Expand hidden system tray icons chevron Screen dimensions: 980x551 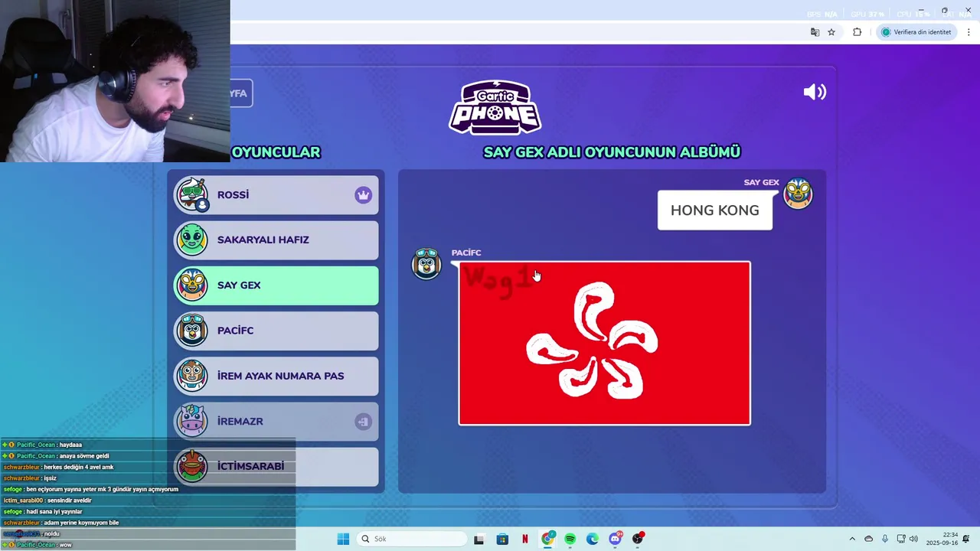tap(852, 539)
